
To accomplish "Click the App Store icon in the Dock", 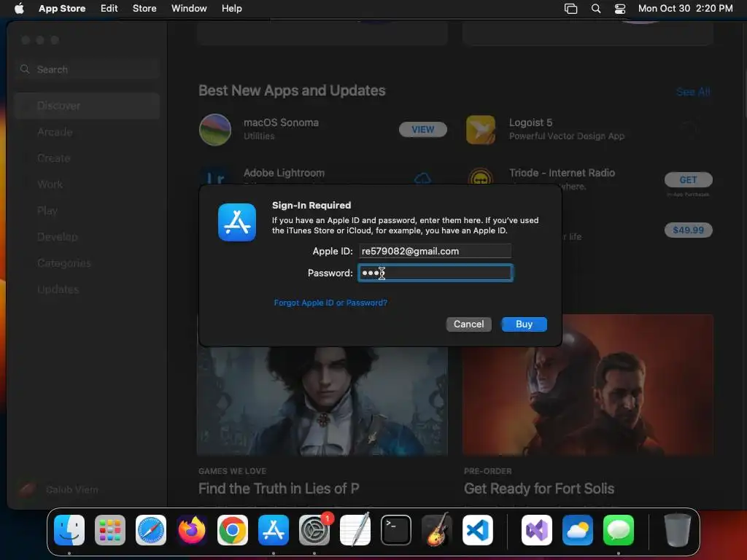I will click(274, 530).
